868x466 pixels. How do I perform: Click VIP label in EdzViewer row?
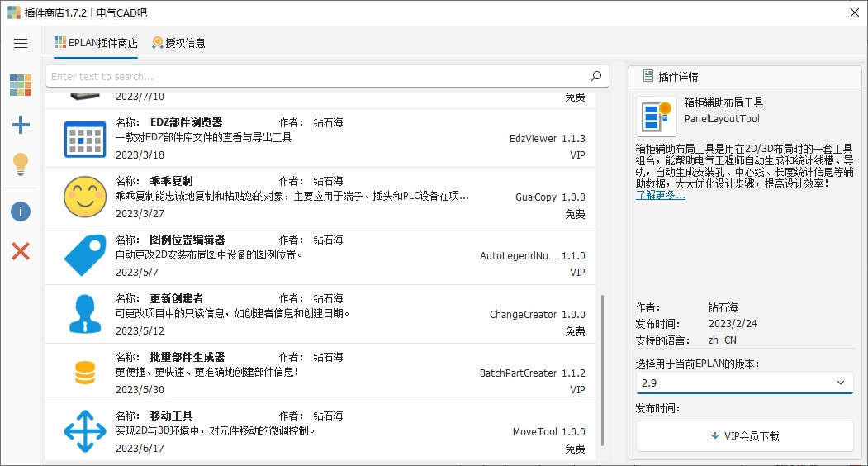[577, 155]
